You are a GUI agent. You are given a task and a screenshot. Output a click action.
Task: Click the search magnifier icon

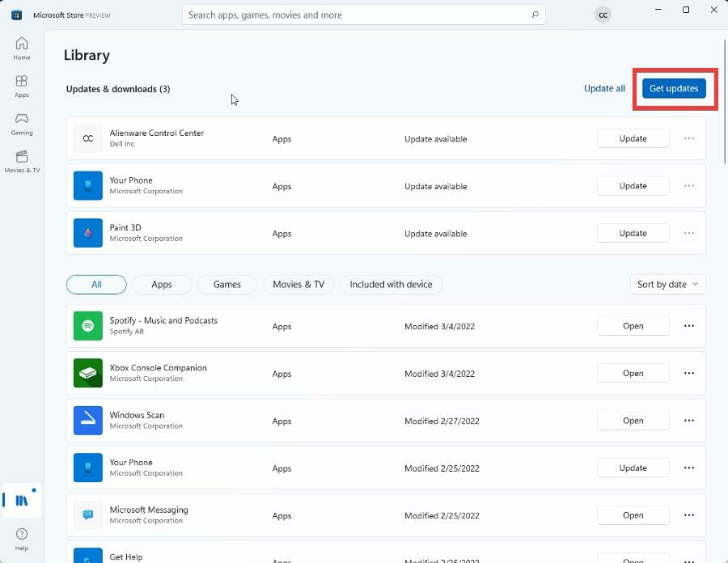(535, 15)
